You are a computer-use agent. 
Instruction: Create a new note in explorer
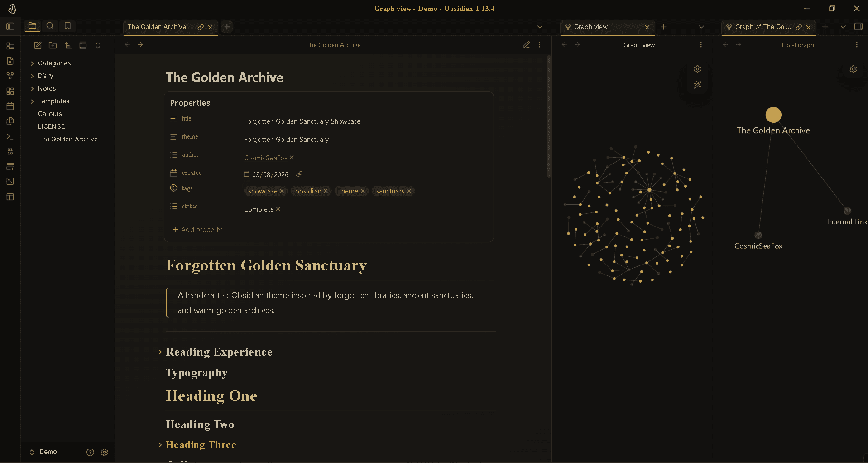38,45
